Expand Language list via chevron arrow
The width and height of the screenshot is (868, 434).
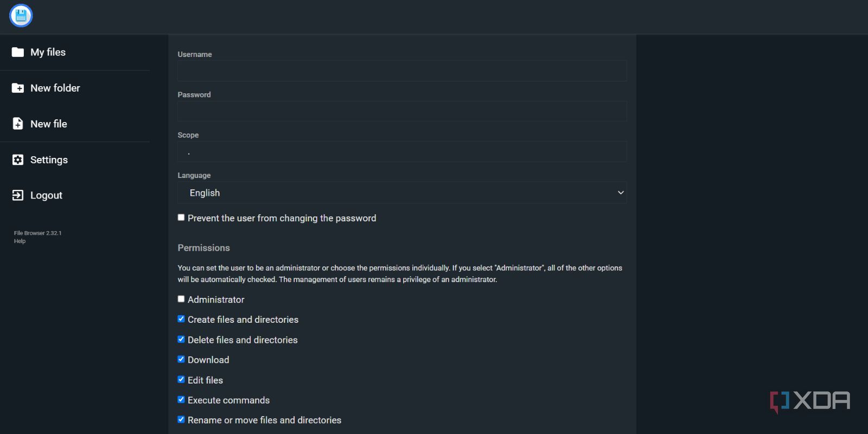tap(621, 193)
